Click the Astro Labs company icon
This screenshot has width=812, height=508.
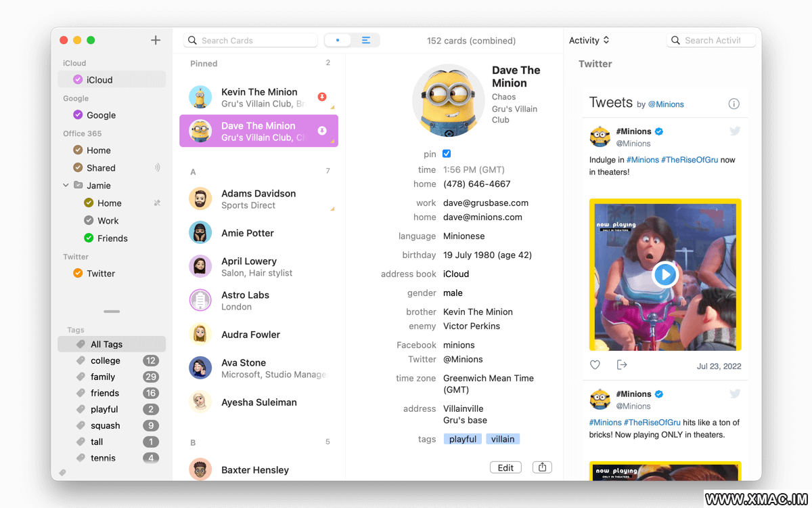(200, 301)
